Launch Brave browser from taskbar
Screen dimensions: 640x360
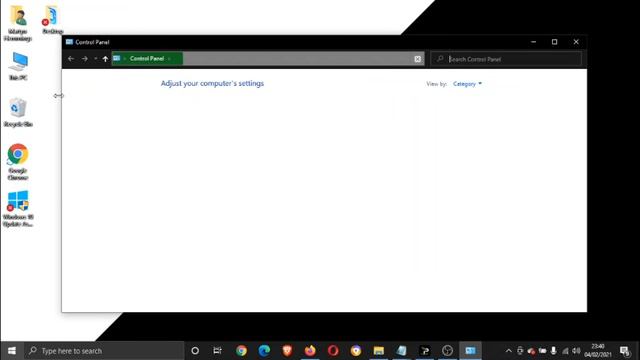287,351
